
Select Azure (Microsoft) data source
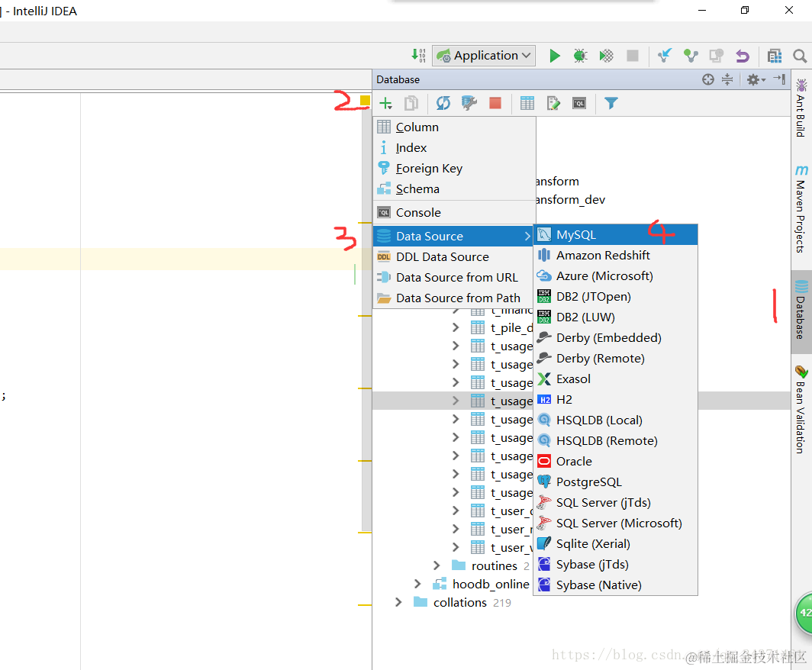(x=616, y=276)
